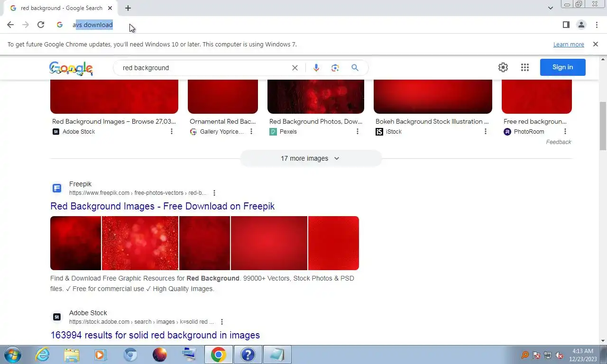This screenshot has width=607, height=364.
Task: Open the tab search chevron
Action: coord(550,8)
